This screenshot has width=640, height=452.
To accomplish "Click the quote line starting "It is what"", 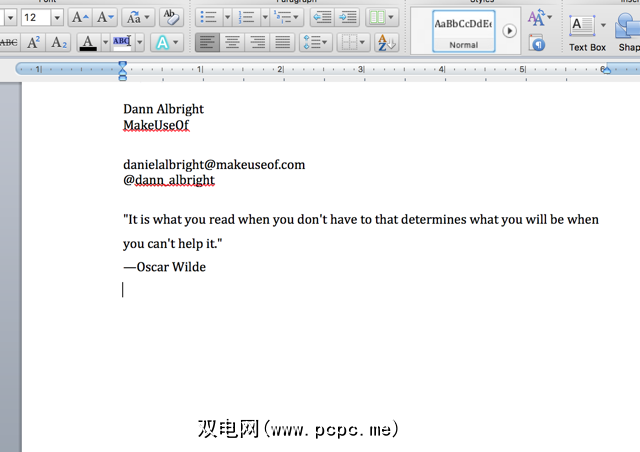I will click(361, 220).
